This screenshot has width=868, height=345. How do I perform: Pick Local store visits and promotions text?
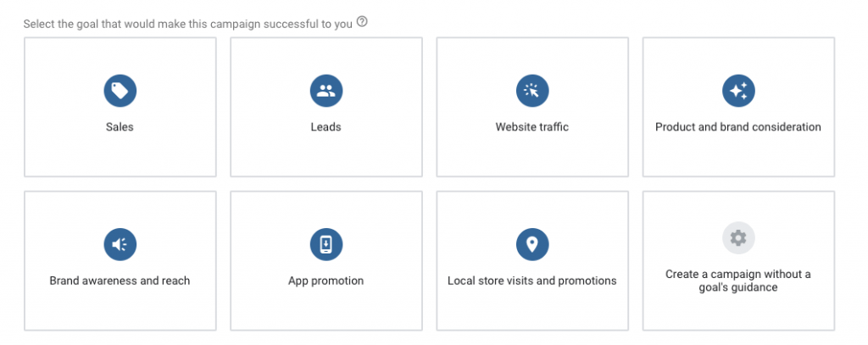[532, 281]
